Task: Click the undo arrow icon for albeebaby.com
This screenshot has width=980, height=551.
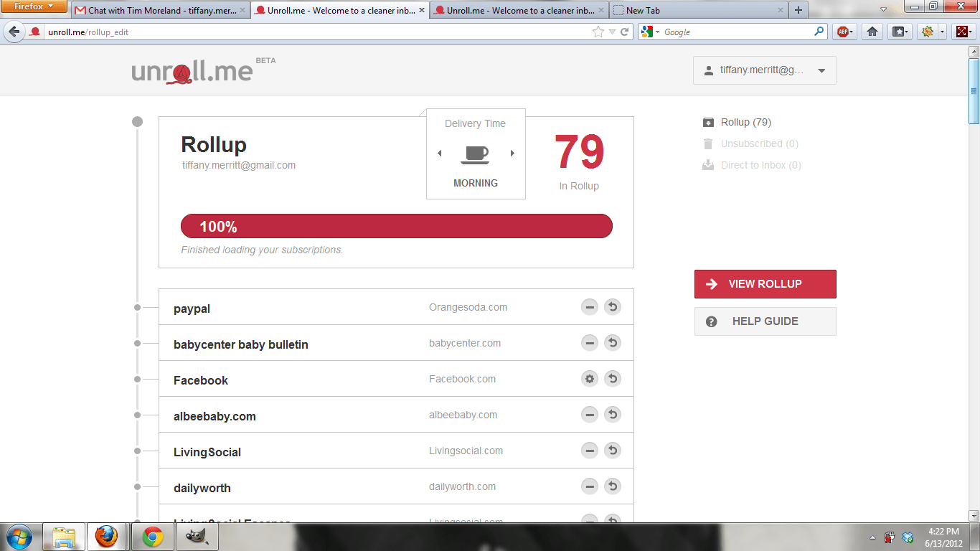Action: coord(613,415)
